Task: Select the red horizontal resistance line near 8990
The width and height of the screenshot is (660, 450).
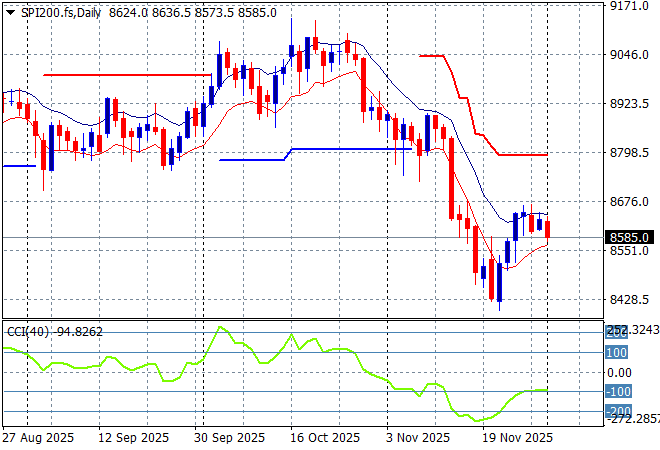Action: pyautogui.click(x=127, y=75)
